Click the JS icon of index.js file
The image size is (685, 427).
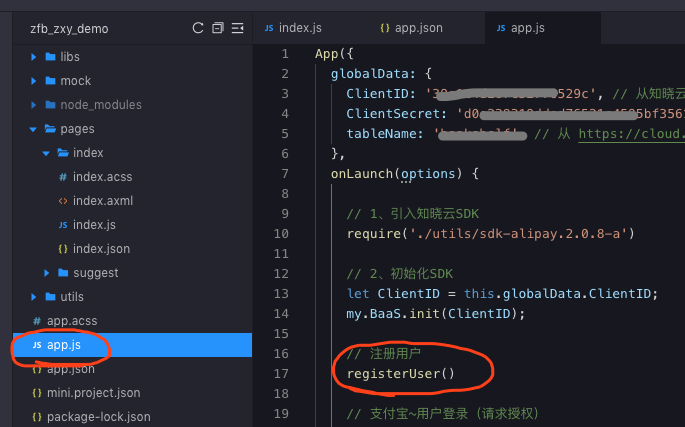(63, 225)
